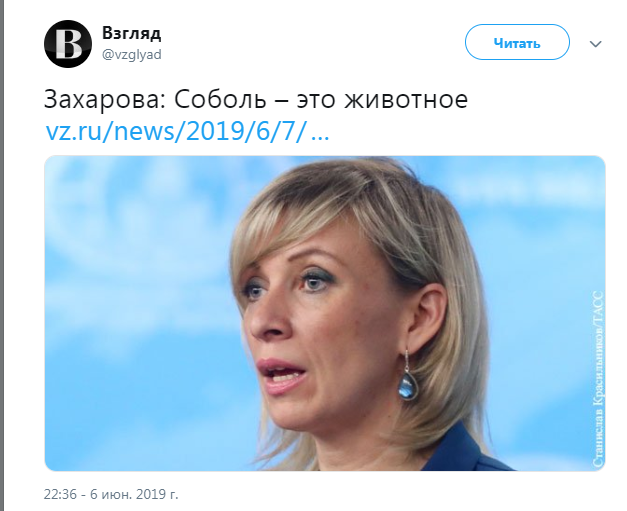Open the Взгляд display name
This screenshot has height=511, width=627.
132,33
